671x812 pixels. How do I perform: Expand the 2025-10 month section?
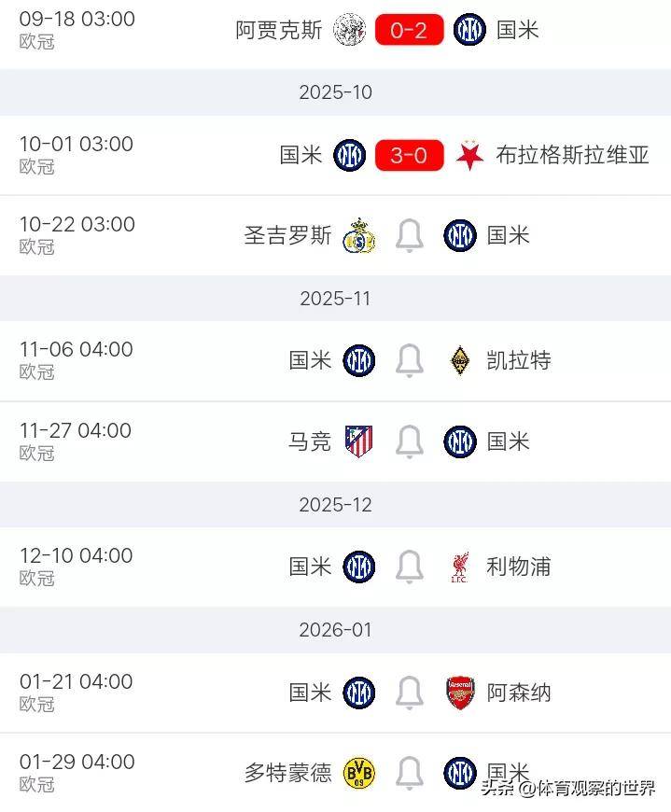pyautogui.click(x=335, y=92)
